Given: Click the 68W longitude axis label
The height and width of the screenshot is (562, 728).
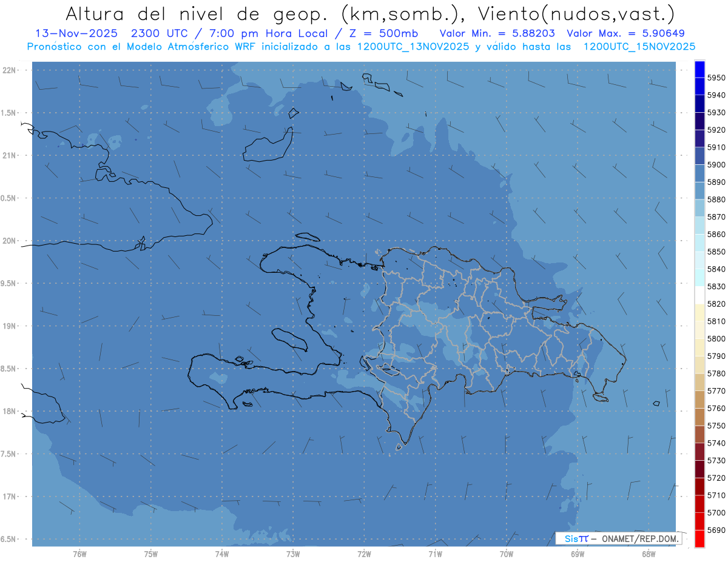Looking at the screenshot, I should [x=649, y=554].
